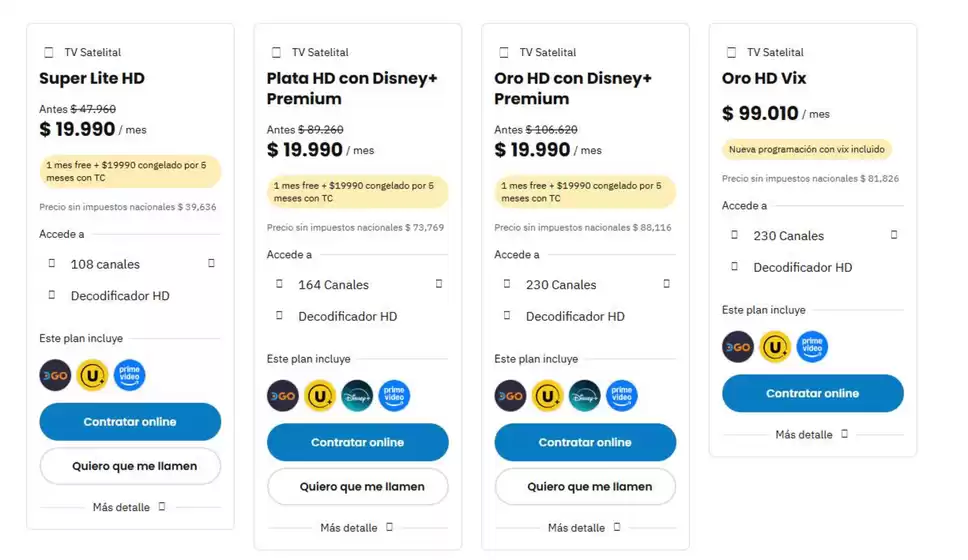Click the Oro HD Vix plan title
968x560 pixels.
[764, 78]
